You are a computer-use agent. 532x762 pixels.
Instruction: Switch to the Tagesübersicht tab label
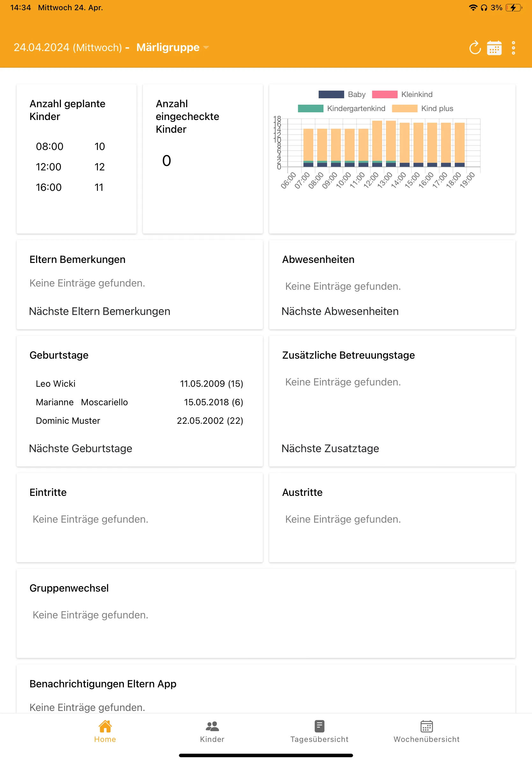[319, 739]
